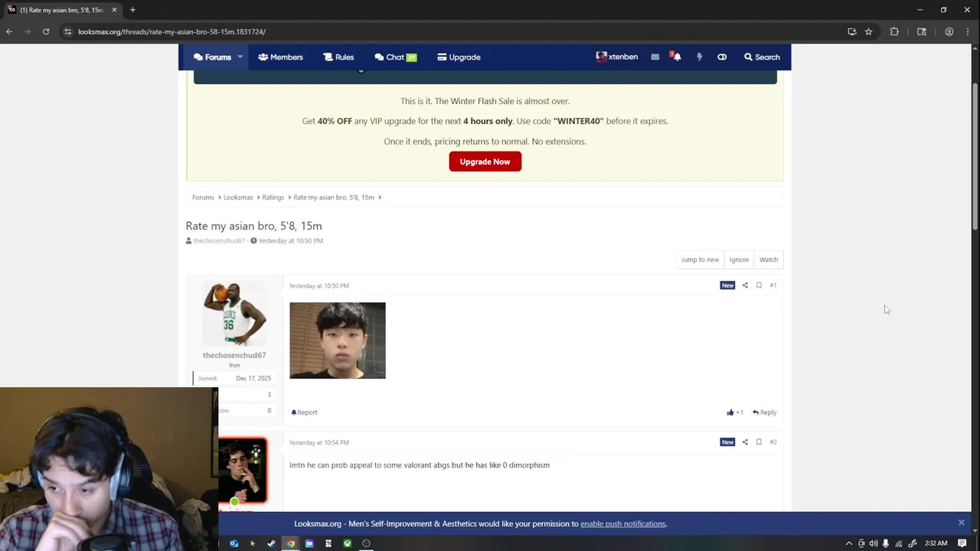Show hidden system tray icons
Screen dimensions: 980x551
pyautogui.click(x=848, y=543)
